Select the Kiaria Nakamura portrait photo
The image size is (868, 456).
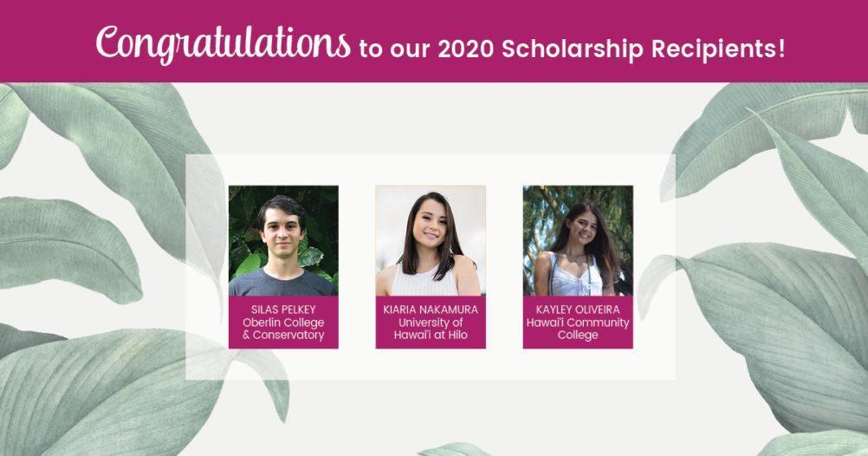click(431, 240)
